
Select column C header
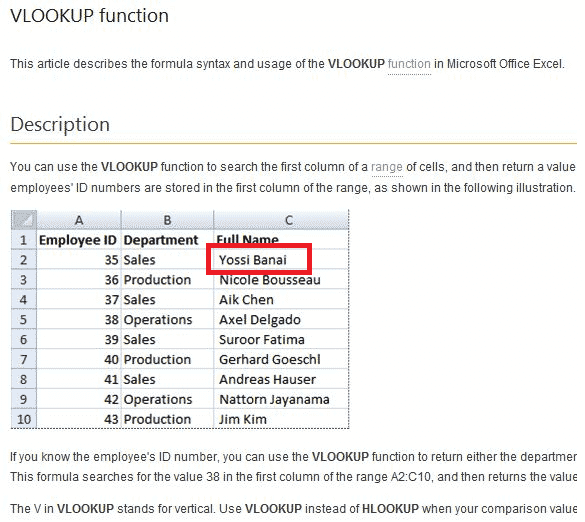(x=281, y=220)
